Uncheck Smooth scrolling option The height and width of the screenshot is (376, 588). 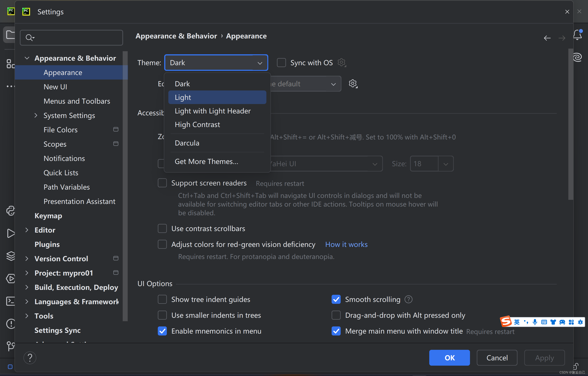tap(336, 299)
